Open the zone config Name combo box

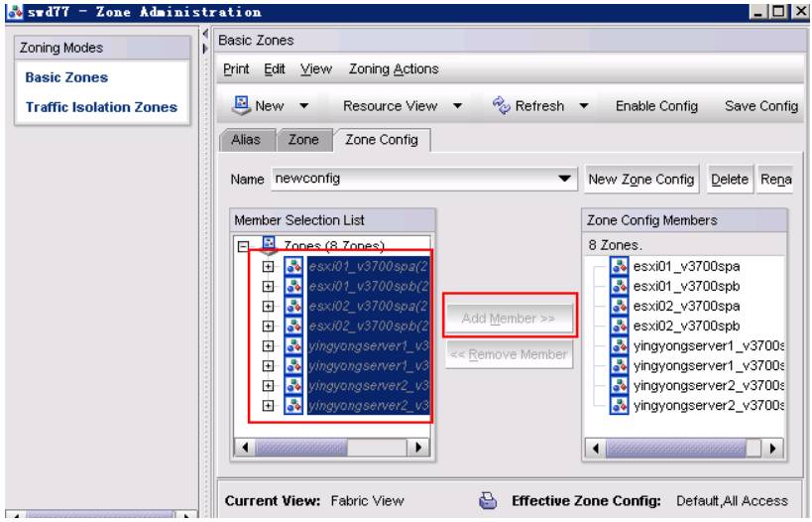coord(423,179)
